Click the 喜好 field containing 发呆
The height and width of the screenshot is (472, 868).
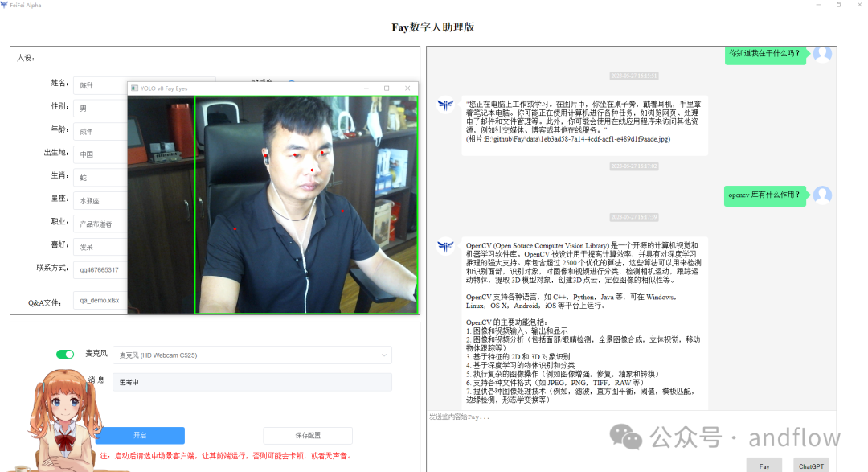[100, 247]
